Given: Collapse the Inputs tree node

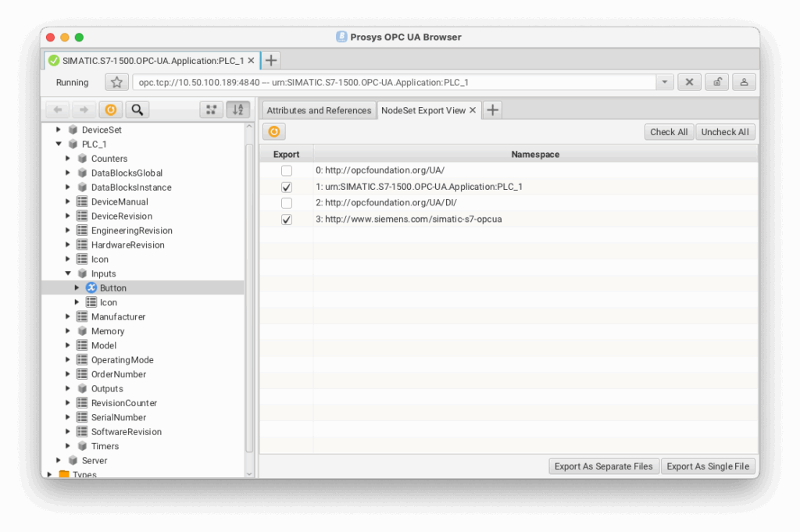Looking at the screenshot, I should click(x=69, y=273).
